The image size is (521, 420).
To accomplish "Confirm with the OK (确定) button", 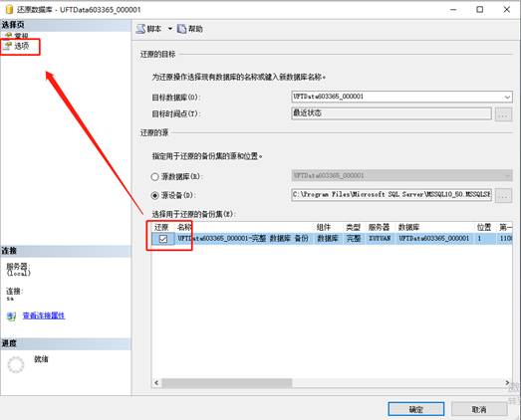I will click(416, 409).
